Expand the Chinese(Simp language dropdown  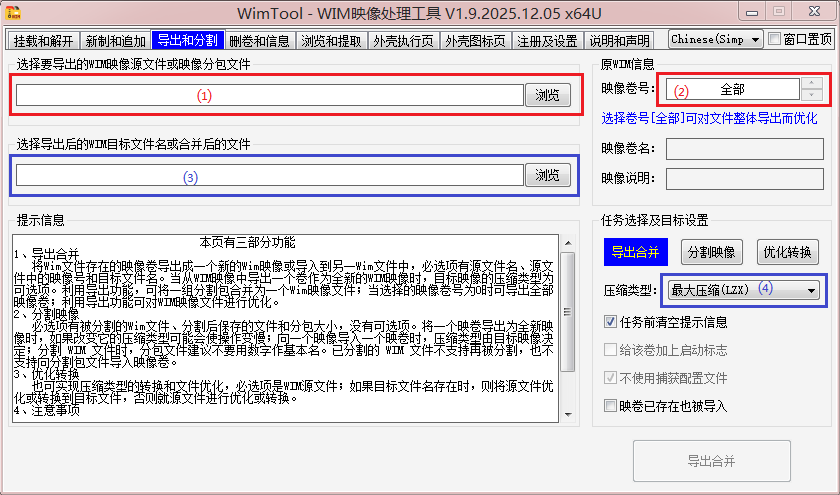[x=715, y=39]
